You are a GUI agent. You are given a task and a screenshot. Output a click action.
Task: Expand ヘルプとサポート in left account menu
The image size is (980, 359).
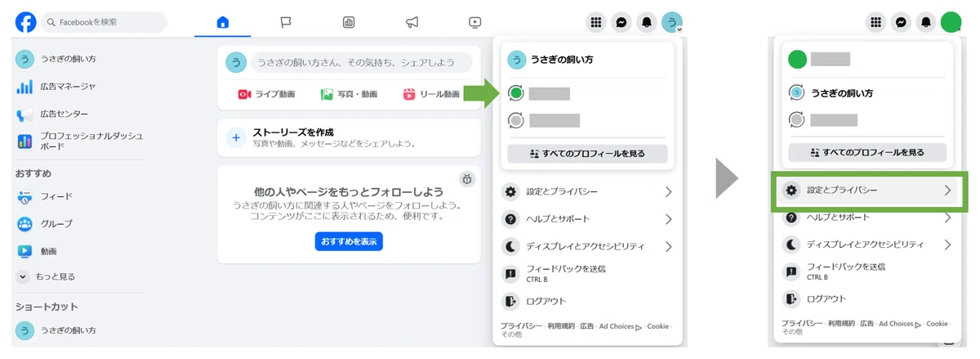pos(588,219)
